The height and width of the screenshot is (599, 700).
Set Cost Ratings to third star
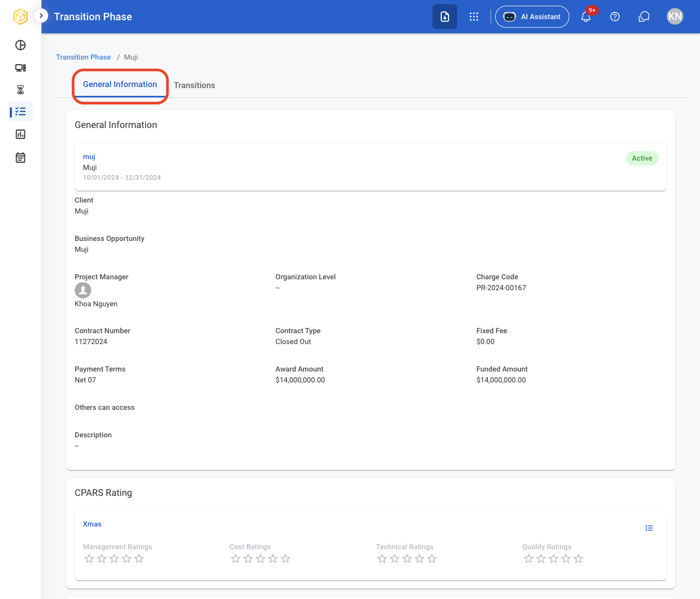[x=260, y=559]
